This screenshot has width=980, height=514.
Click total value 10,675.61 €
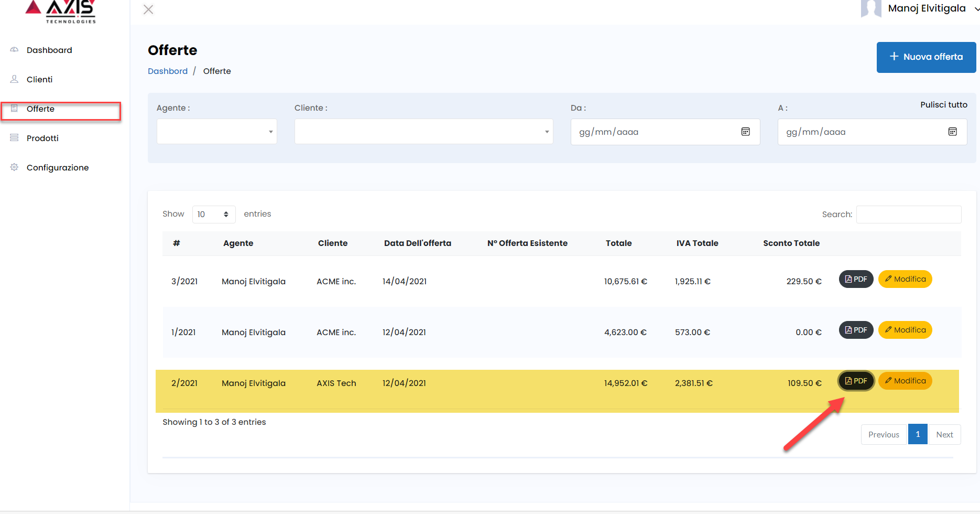click(x=626, y=281)
